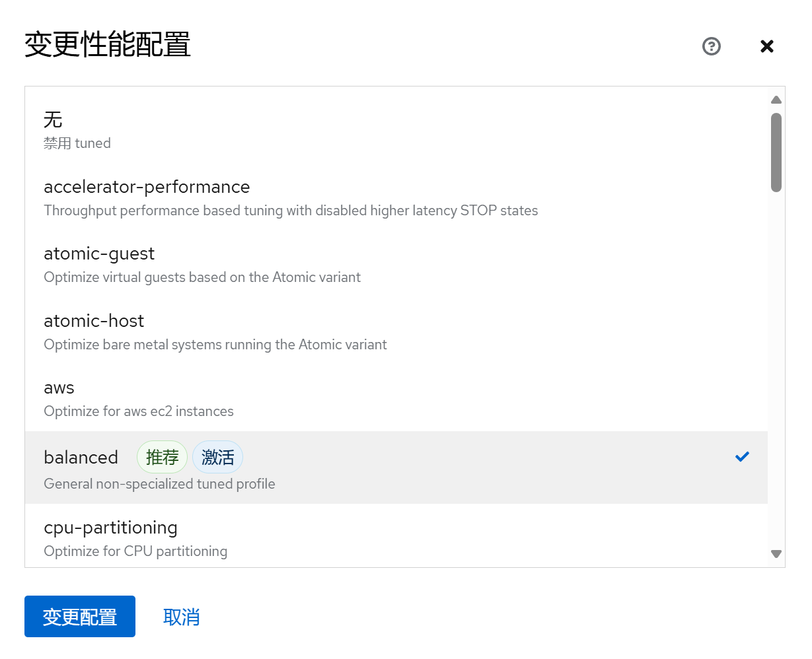Select the accelerator-performance profile
This screenshot has height=659, width=812.
click(x=147, y=187)
